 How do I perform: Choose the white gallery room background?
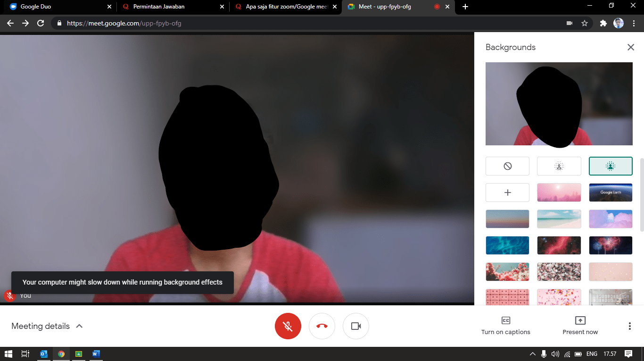611,297
